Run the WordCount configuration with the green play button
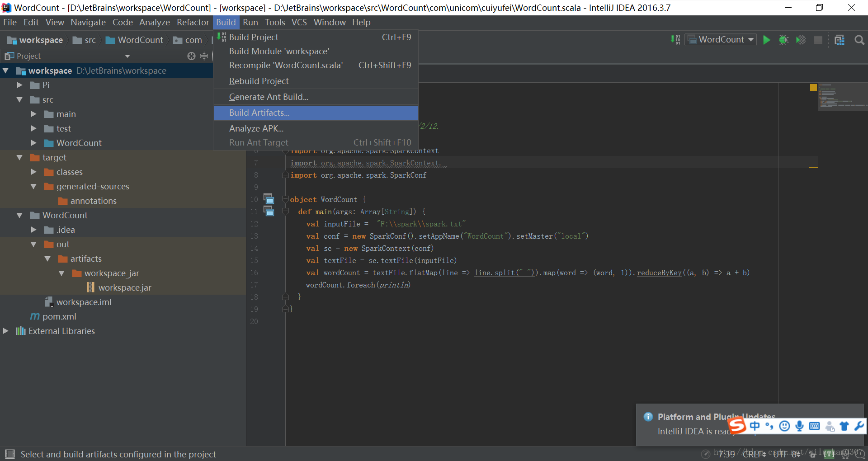This screenshot has height=461, width=868. point(766,40)
